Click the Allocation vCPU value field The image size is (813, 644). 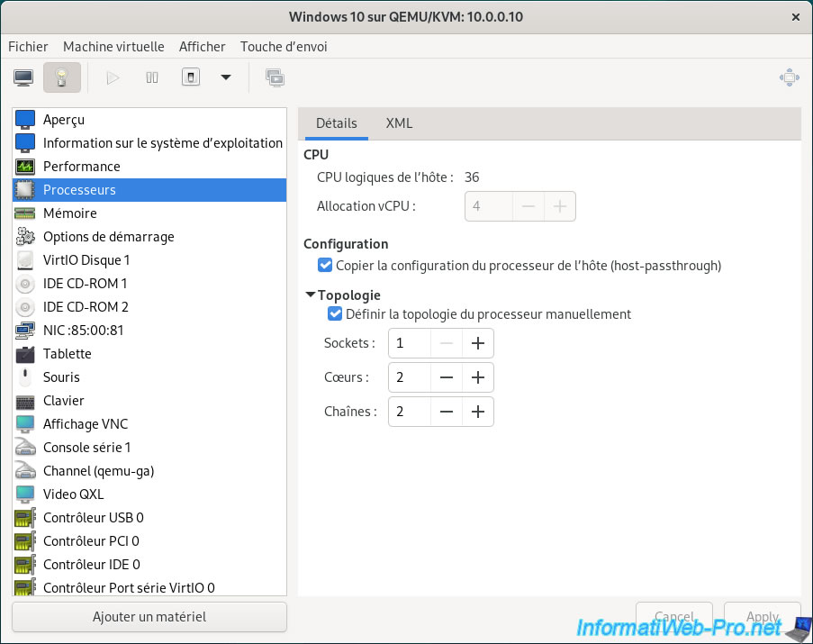click(x=489, y=206)
